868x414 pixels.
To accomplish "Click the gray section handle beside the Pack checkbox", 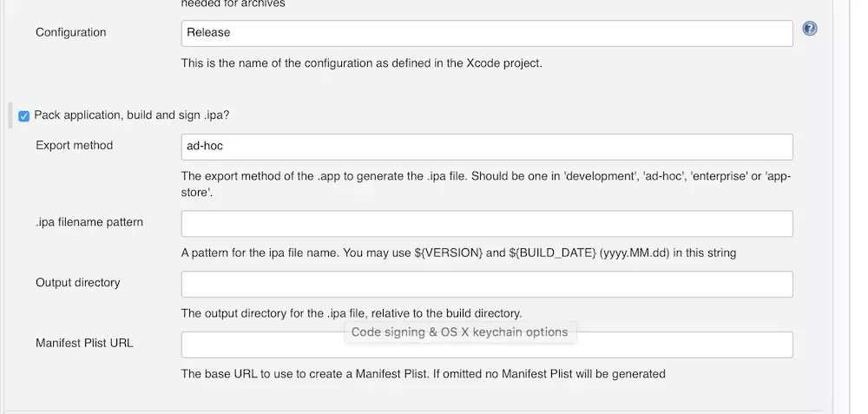I will tap(10, 115).
